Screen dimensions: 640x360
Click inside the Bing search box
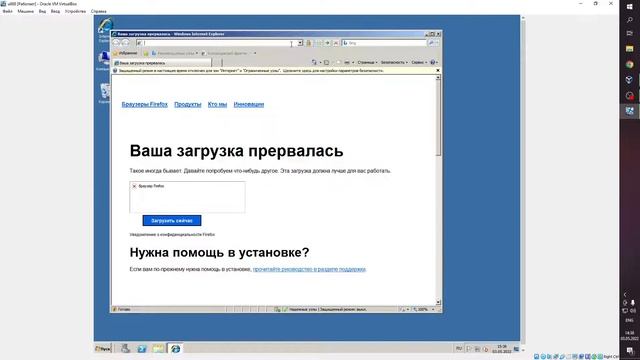pos(385,43)
